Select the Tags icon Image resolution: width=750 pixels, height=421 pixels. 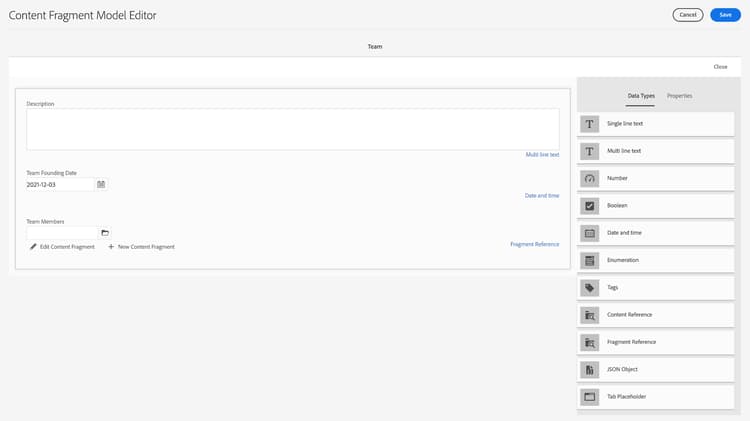tap(589, 288)
